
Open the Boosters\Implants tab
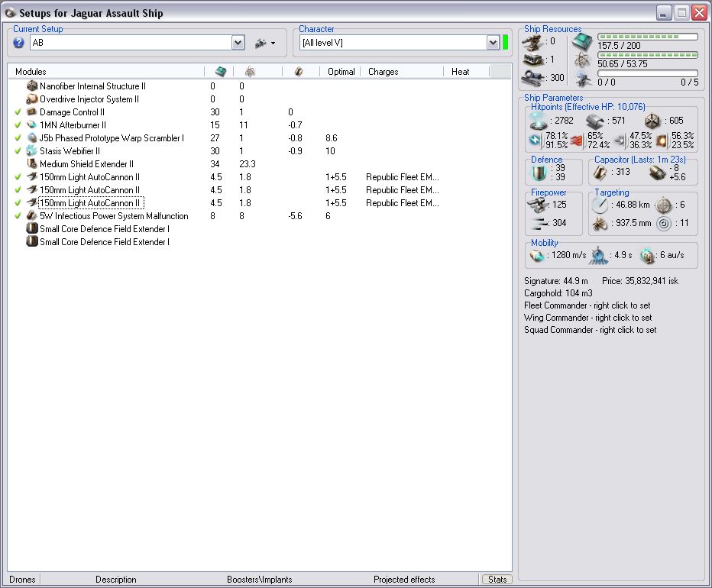[259, 580]
